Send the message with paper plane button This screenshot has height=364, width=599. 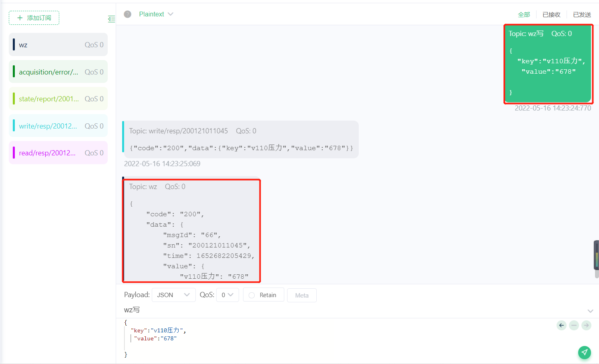tap(585, 352)
